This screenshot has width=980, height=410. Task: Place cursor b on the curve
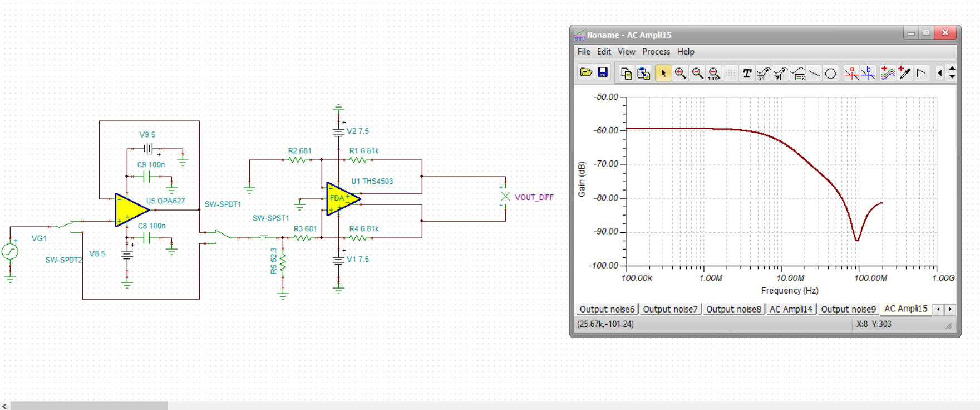pos(868,73)
